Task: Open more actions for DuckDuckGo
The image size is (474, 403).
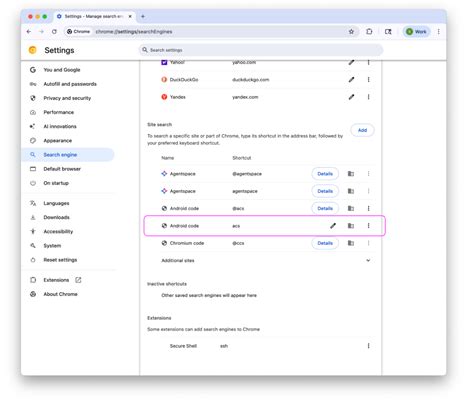Action: tap(368, 80)
